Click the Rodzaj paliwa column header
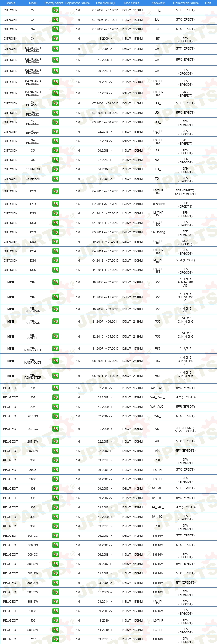Screen dimensions: 217x644 pyautogui.click(x=54, y=3)
